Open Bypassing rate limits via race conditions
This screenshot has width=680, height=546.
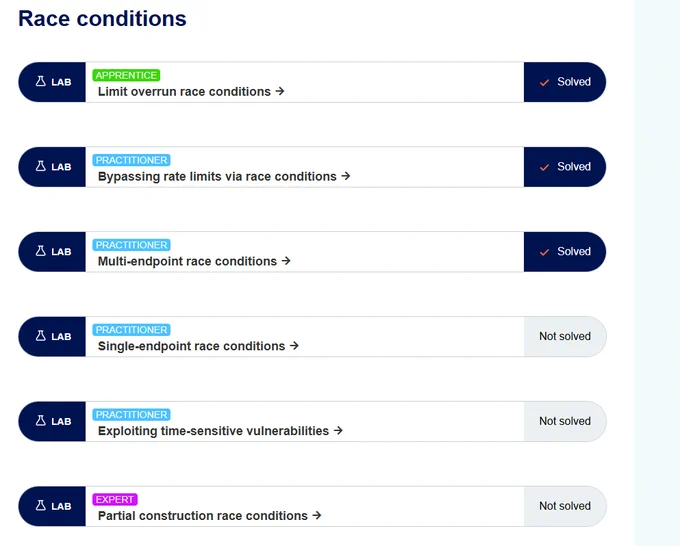pos(224,177)
